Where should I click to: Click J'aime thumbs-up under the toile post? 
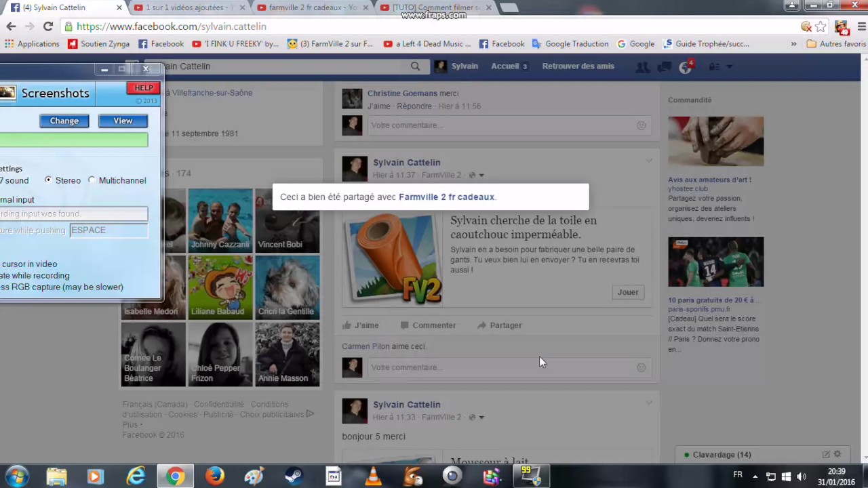[x=360, y=325]
